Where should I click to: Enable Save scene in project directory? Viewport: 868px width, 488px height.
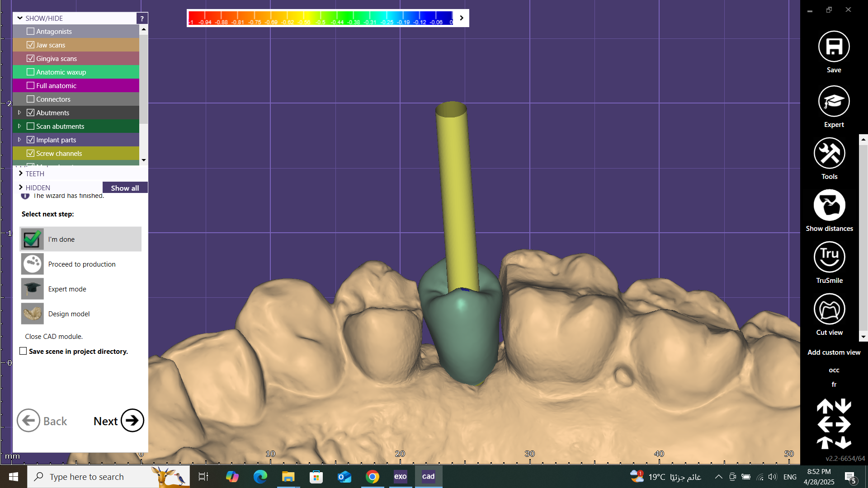[x=23, y=351]
